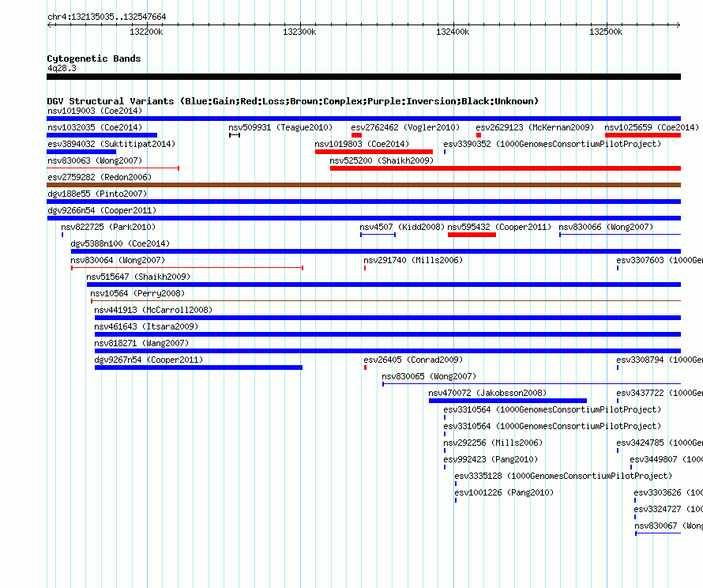The width and height of the screenshot is (703, 588).
Task: Click the nsv1025659 (Coe2014) label
Action: (652, 127)
